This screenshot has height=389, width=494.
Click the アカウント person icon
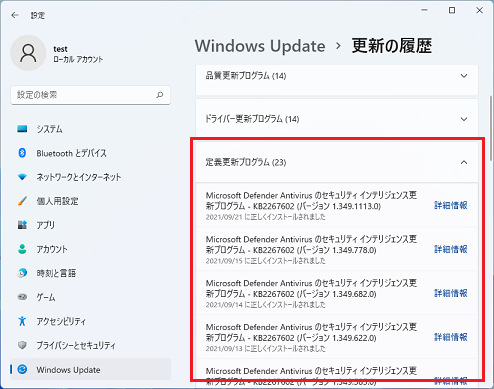tap(22, 249)
